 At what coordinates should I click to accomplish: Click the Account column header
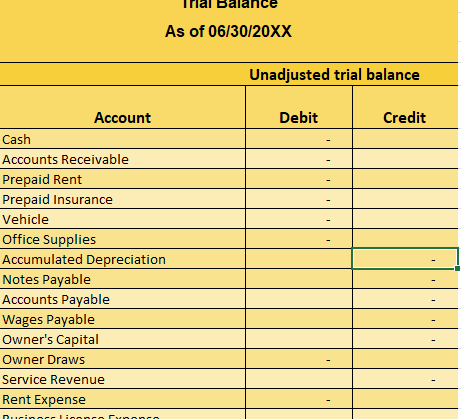122,107
